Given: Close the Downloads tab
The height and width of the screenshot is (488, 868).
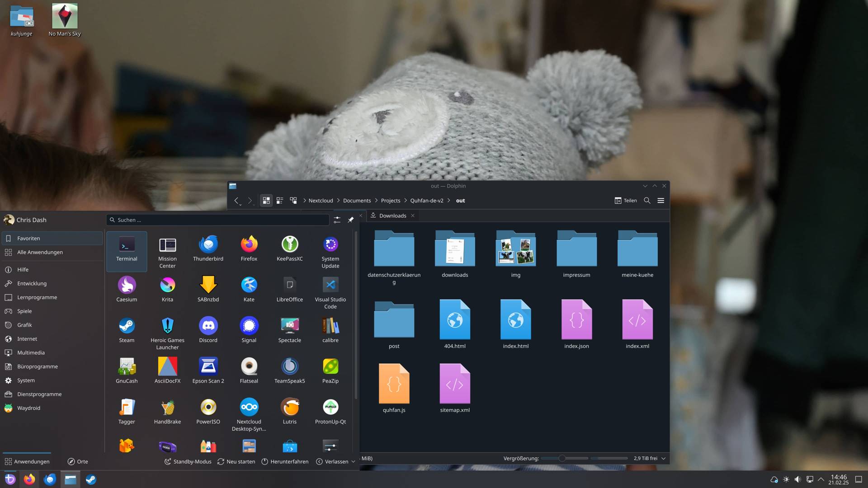Looking at the screenshot, I should (x=412, y=216).
